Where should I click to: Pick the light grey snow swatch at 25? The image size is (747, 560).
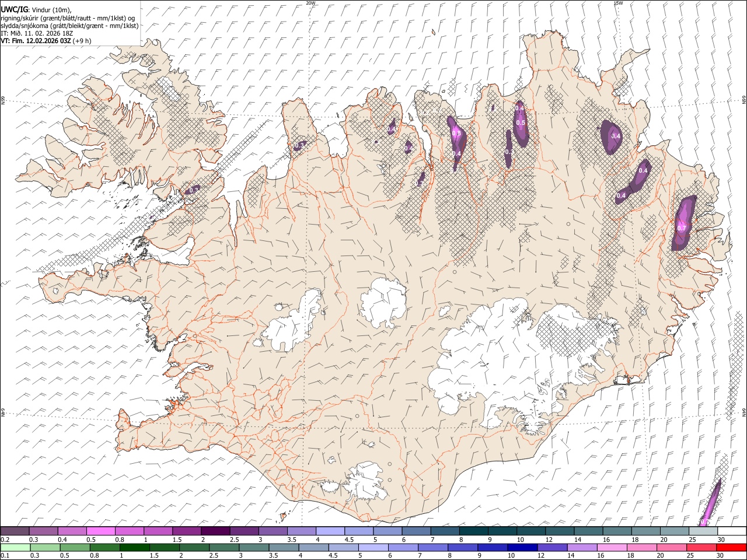[x=703, y=531]
